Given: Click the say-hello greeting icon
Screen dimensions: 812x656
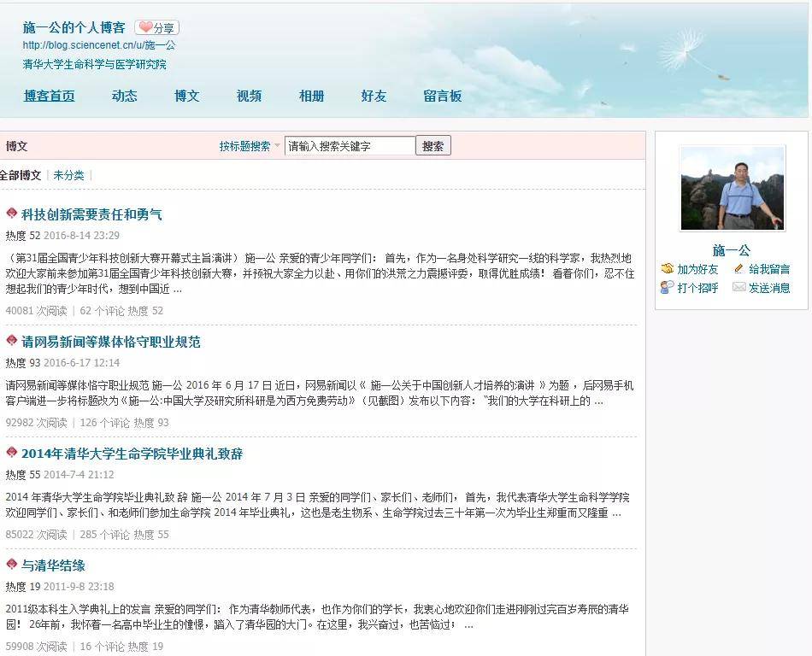Looking at the screenshot, I should coord(667,287).
